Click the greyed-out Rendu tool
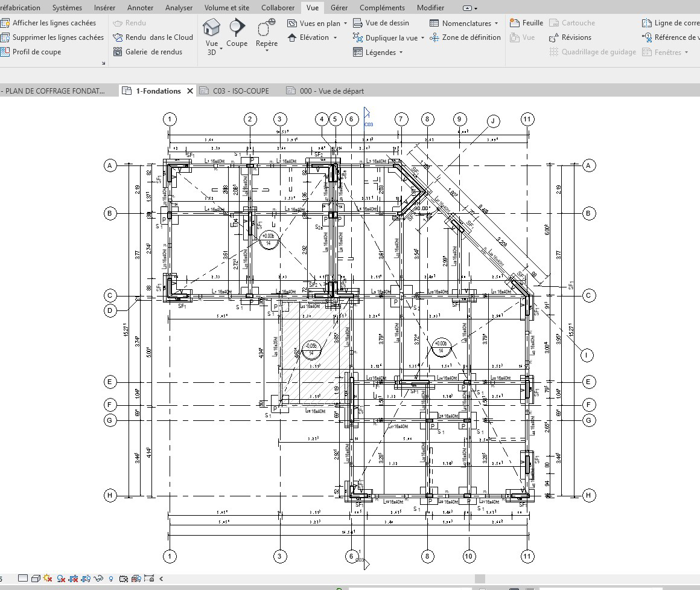This screenshot has width=700, height=590. pos(130,23)
